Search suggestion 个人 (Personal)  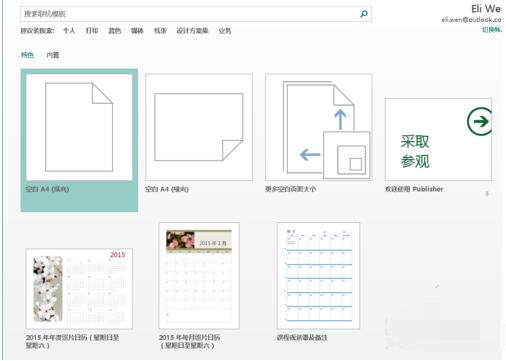[69, 31]
